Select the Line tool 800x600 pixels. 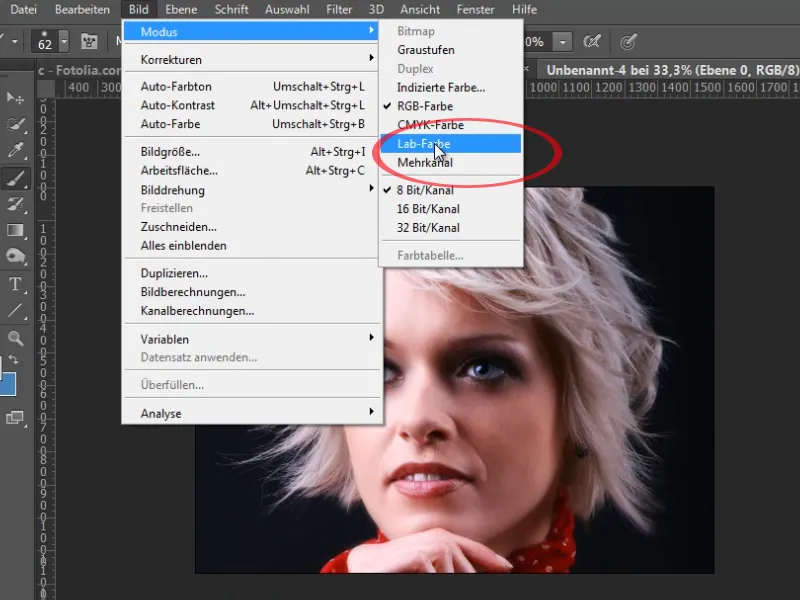pyautogui.click(x=15, y=310)
